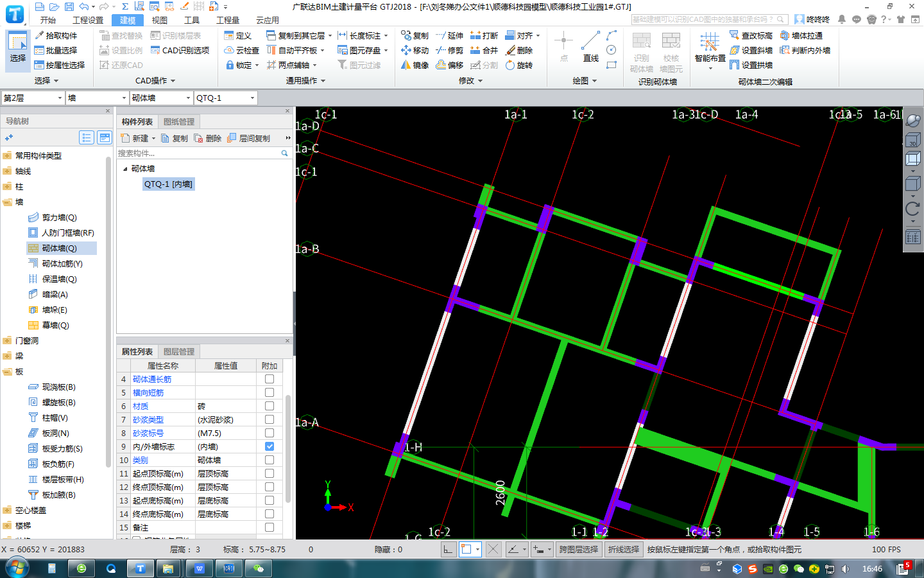Switch to the 图层管理 tab in properties panel

click(x=179, y=351)
